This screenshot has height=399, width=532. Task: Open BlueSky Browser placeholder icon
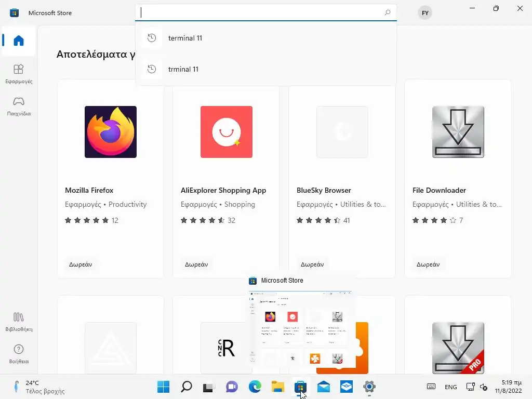pos(342,132)
